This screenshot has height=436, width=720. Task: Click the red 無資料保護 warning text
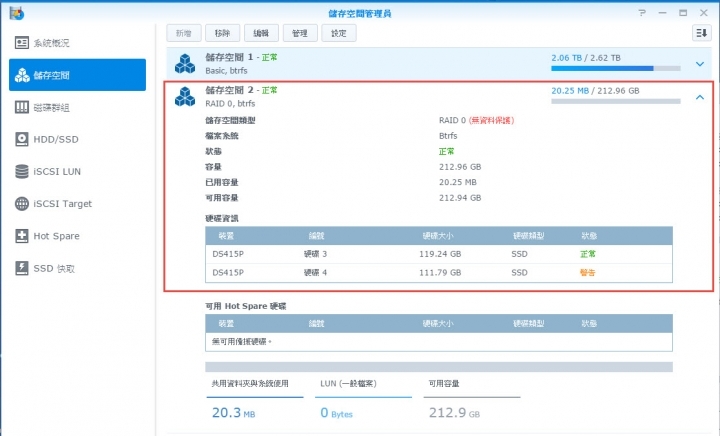491,120
